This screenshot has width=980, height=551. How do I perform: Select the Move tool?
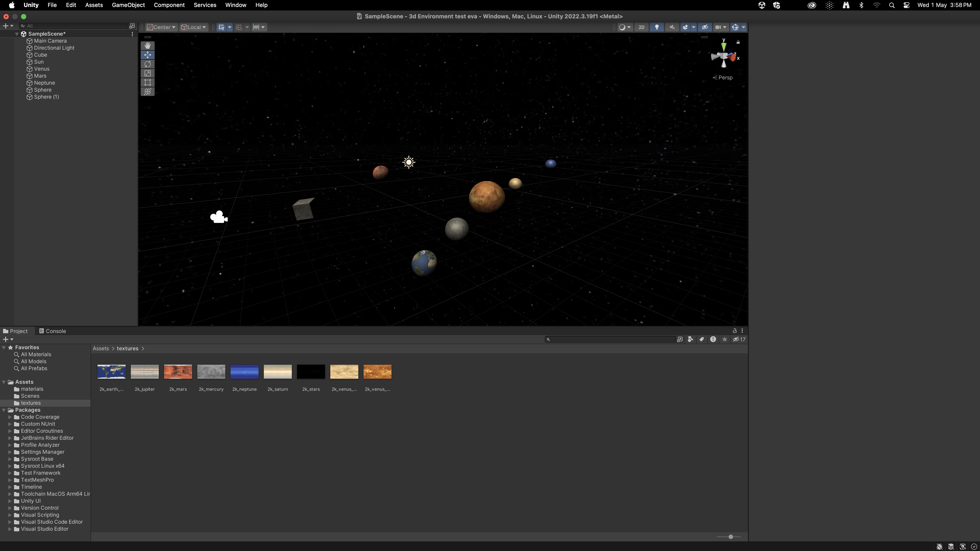pos(148,55)
